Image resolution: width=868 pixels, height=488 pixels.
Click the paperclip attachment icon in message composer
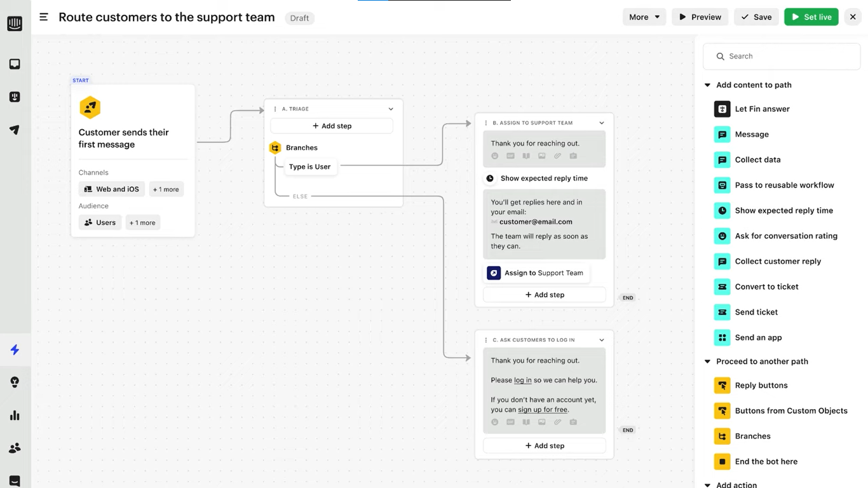coord(557,156)
